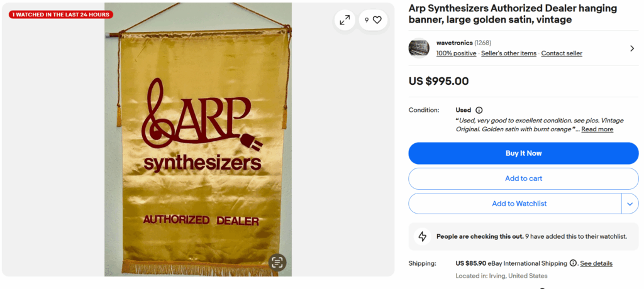Click the ARP banner product photo

(x=198, y=139)
